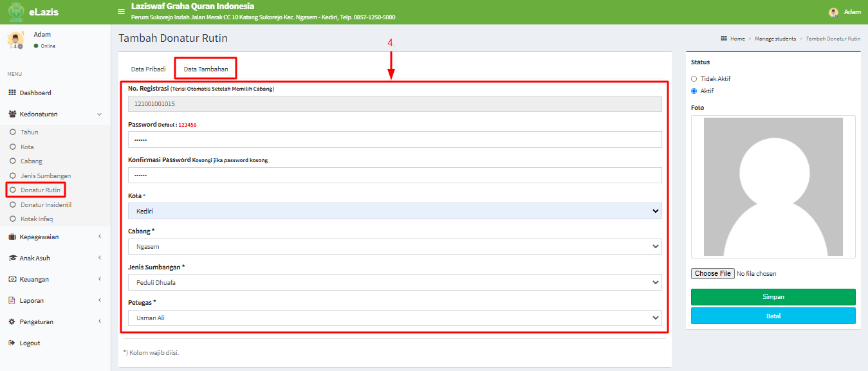Click the Kepegawaian briefcase icon
This screenshot has height=371, width=868.
12,237
